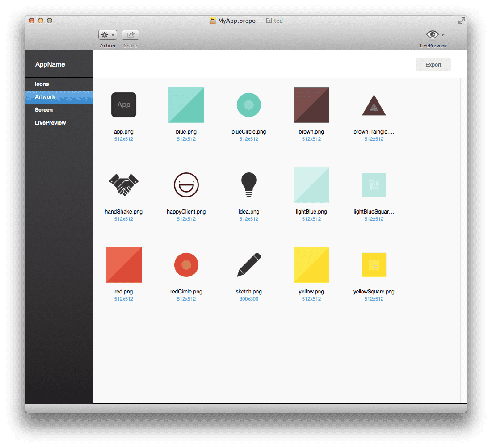Click the yellow.png file name

(311, 292)
